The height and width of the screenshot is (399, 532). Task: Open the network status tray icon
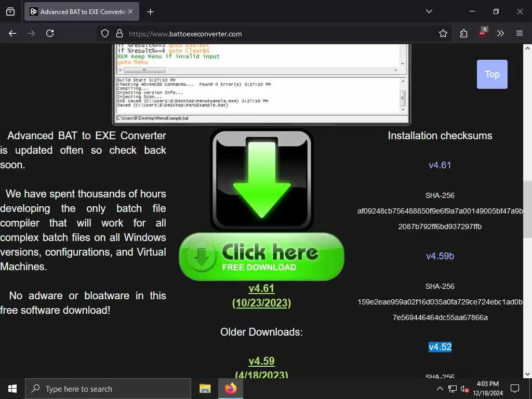click(453, 389)
